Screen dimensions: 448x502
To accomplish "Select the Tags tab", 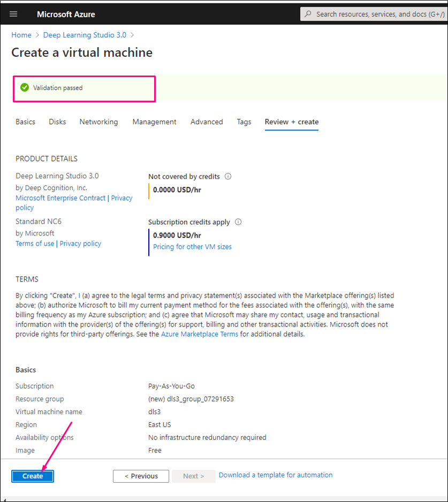I will (x=244, y=121).
